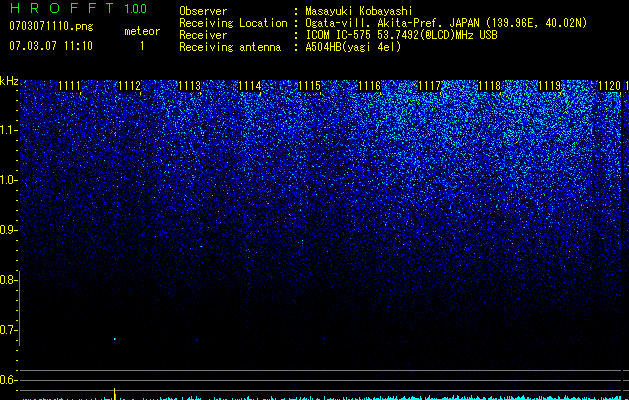The image size is (629, 400).
Task: Click ICOM IC-575 53.7492 MHz receiver text
Action: (x=402, y=35)
